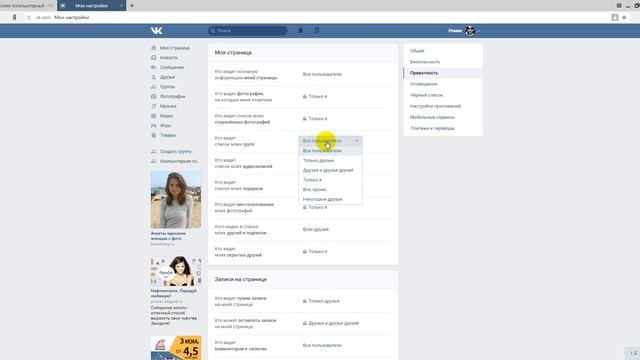
Task: Click the Игры gamepad icon
Action: pyautogui.click(x=154, y=126)
